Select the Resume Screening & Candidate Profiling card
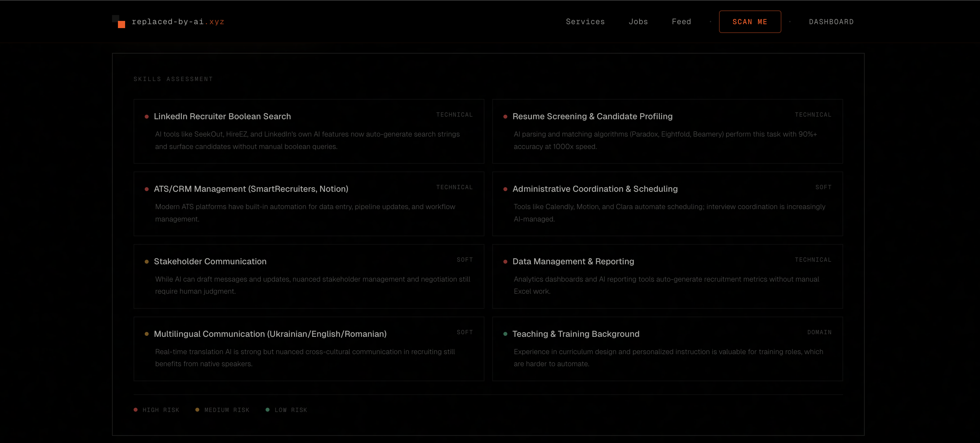980x443 pixels. click(668, 131)
